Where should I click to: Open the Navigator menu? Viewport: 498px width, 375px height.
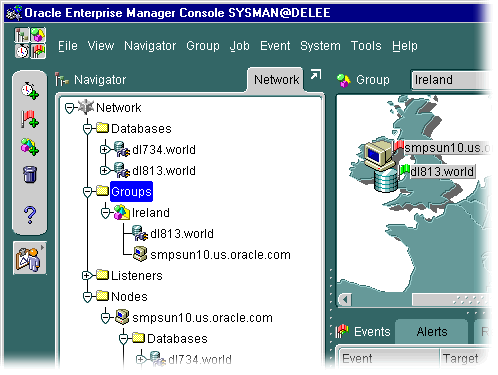150,46
